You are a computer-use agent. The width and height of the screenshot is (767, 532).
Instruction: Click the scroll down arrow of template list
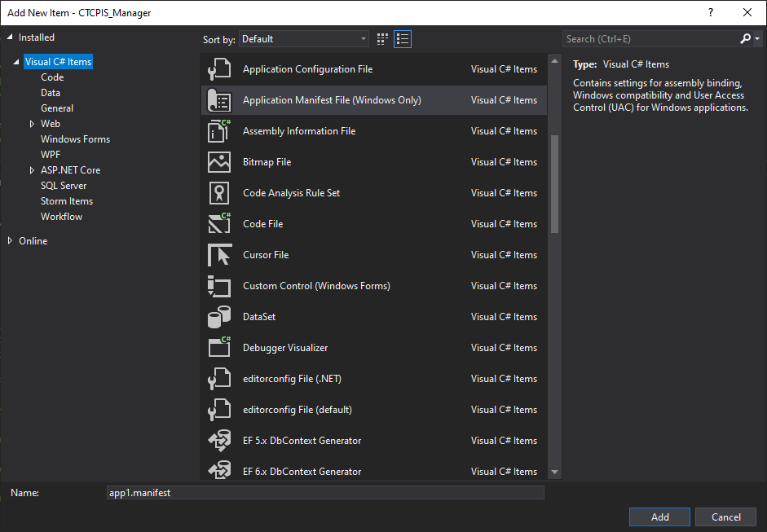[555, 472]
